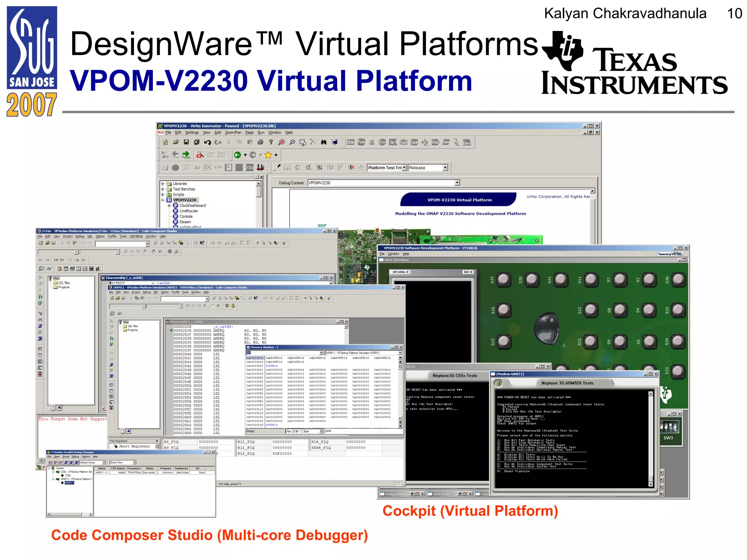Open the Zoom/Pan menu in Virtio Innovator

click(x=233, y=133)
